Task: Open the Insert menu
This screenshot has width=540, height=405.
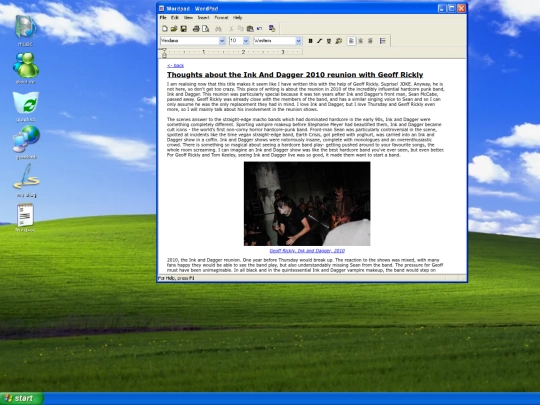Action: tap(204, 18)
